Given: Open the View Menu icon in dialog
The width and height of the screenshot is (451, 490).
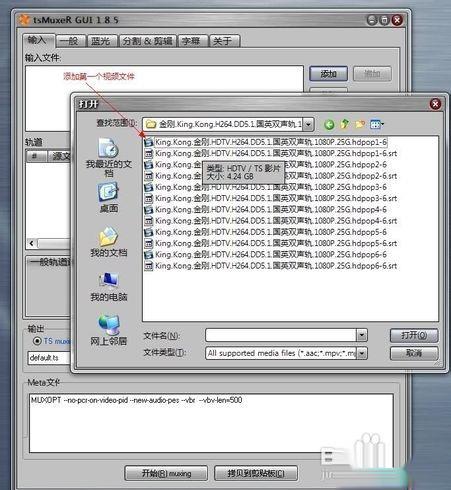Looking at the screenshot, I should (x=377, y=124).
